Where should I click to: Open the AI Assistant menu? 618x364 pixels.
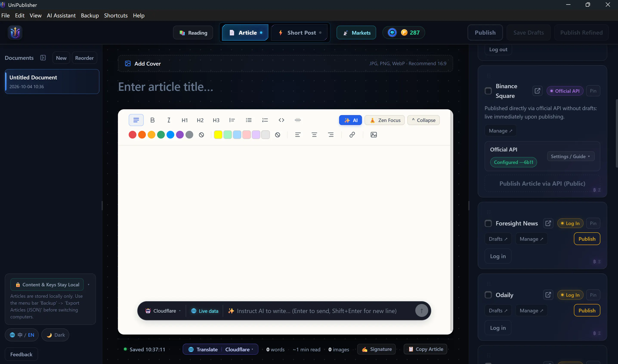tap(61, 15)
